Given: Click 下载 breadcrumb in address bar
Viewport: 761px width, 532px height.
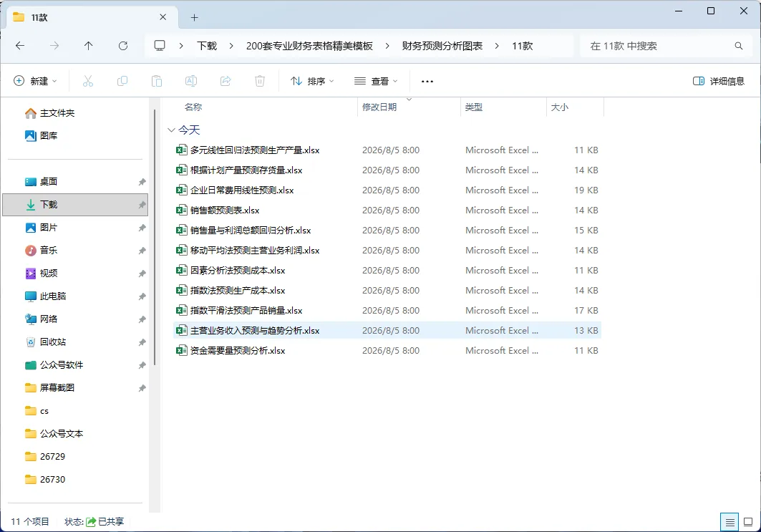Looking at the screenshot, I should tap(207, 46).
